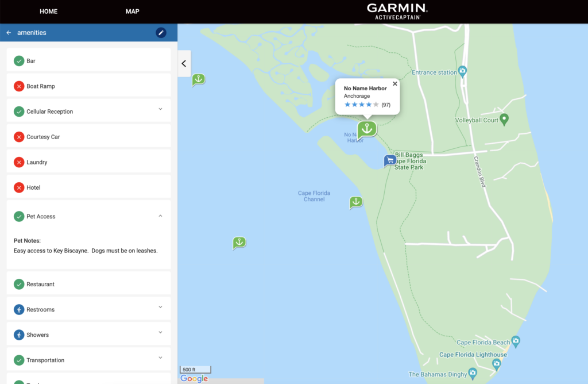Expand the Showers amenity row
The height and width of the screenshot is (384, 588).
coord(160,332)
